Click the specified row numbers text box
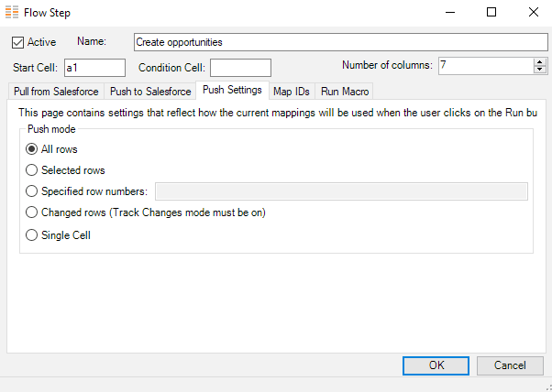This screenshot has height=392, width=552. point(341,191)
